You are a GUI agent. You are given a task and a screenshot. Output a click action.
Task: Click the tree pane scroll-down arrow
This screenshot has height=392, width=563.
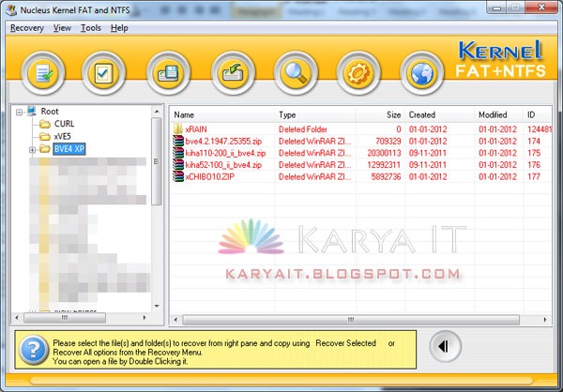157,307
